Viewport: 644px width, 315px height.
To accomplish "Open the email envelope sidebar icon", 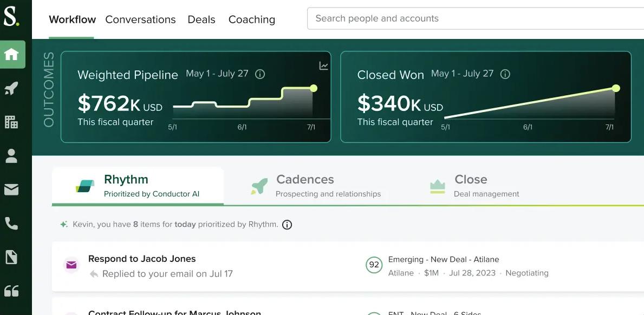I will point(11,189).
